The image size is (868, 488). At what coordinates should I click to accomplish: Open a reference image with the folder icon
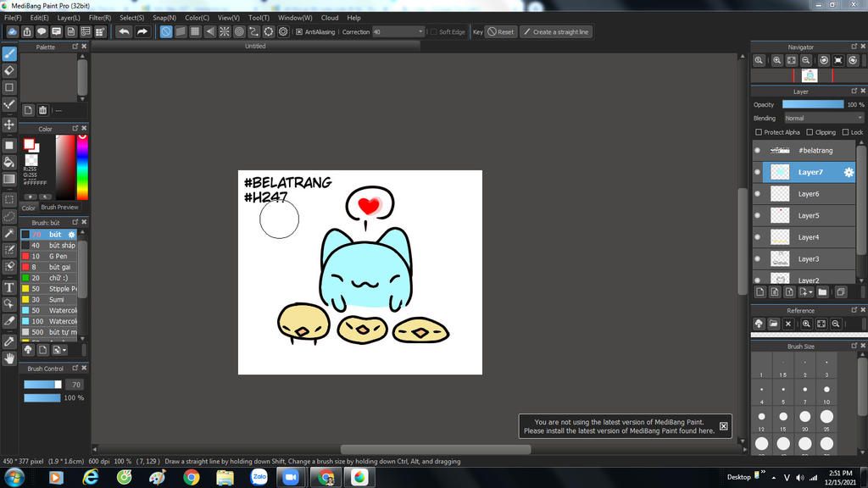point(773,324)
